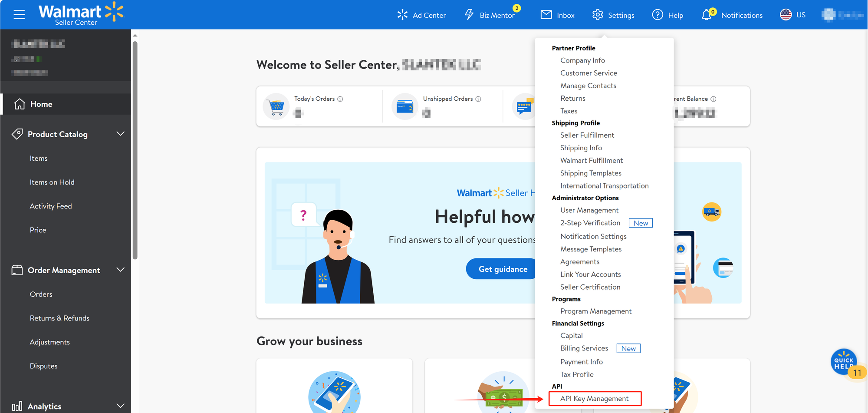Open Adjustments in the sidebar
The height and width of the screenshot is (413, 868).
[x=49, y=342]
